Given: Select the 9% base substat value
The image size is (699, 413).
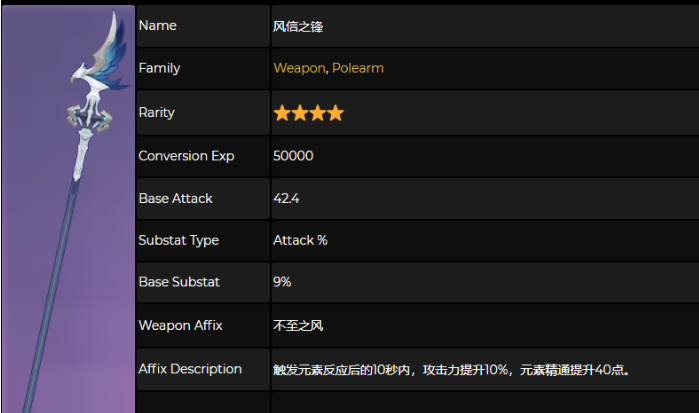Looking at the screenshot, I should point(282,282).
